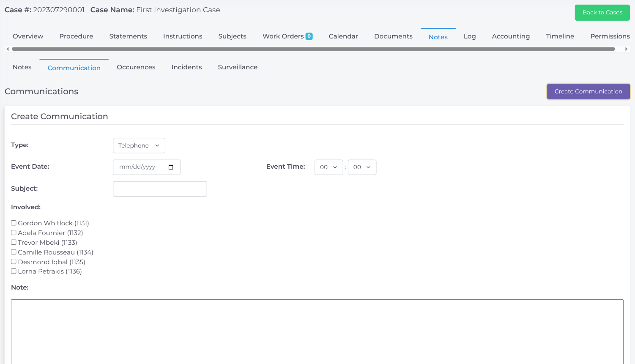Open the Instructions tab
Viewport: 635px width, 364px height.
[183, 36]
